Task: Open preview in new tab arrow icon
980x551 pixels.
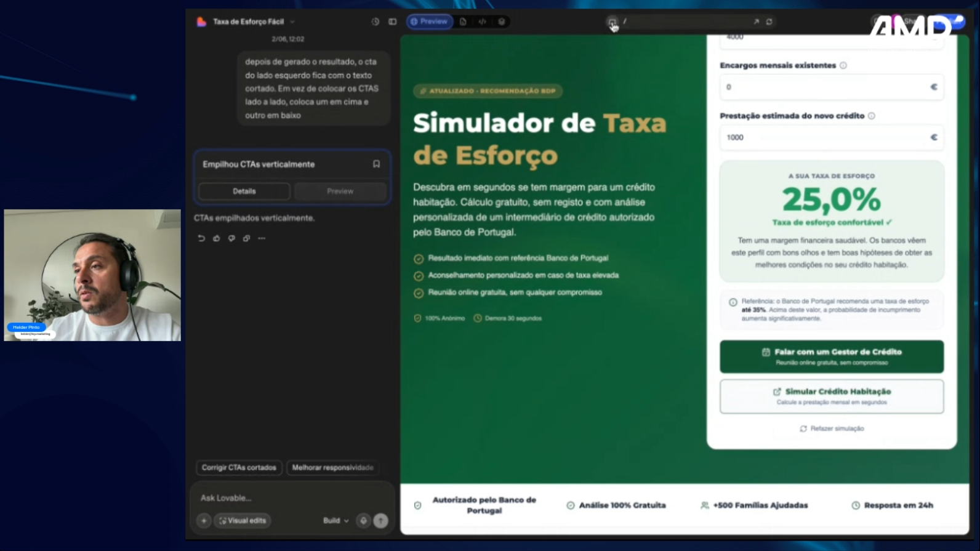Action: click(756, 22)
